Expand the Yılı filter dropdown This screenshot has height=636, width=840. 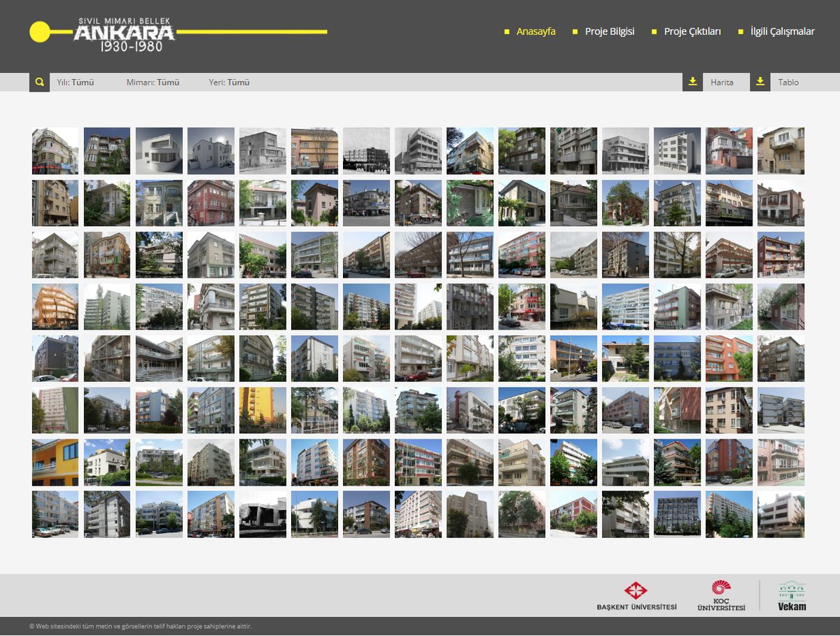click(75, 83)
